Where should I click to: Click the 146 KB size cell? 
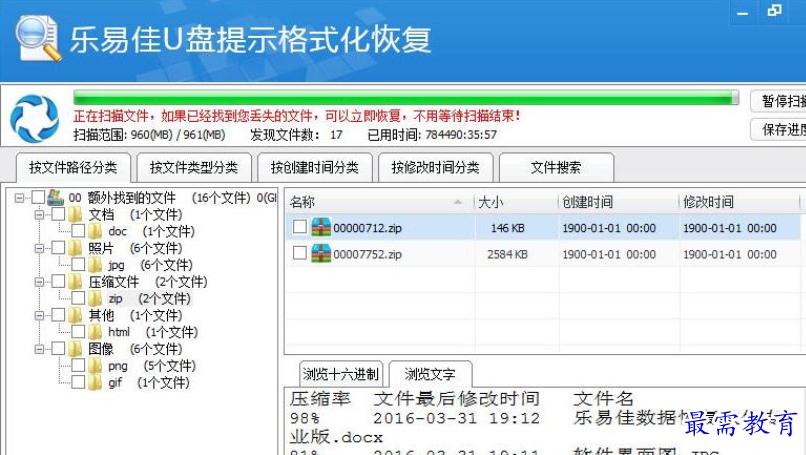pos(507,228)
